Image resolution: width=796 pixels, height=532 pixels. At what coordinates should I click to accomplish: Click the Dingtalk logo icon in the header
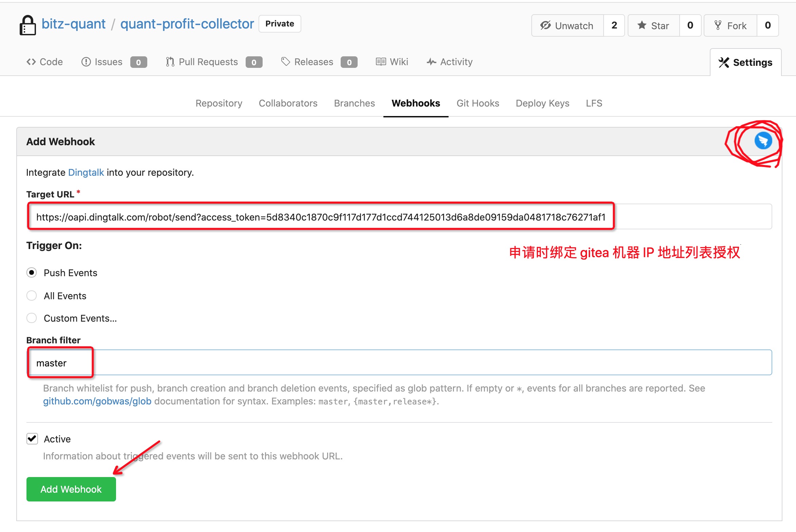[x=763, y=140]
